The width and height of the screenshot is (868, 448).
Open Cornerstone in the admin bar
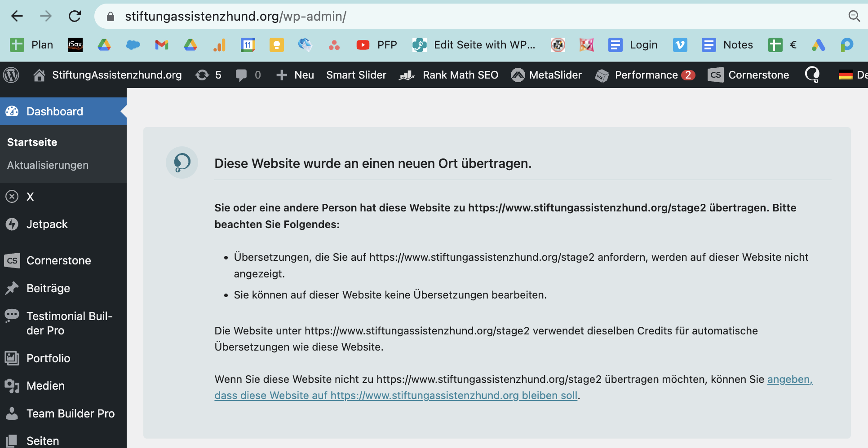[748, 75]
